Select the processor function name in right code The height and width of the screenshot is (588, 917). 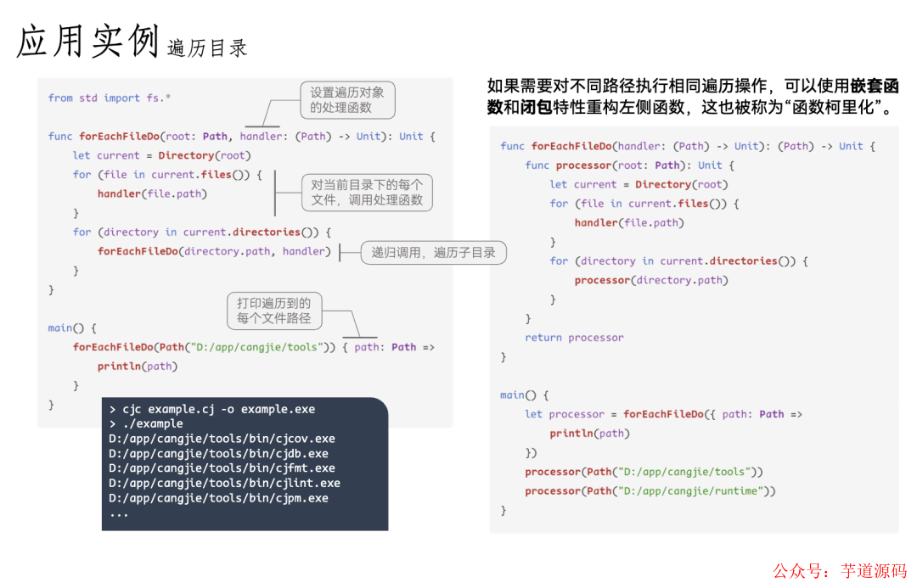582,165
